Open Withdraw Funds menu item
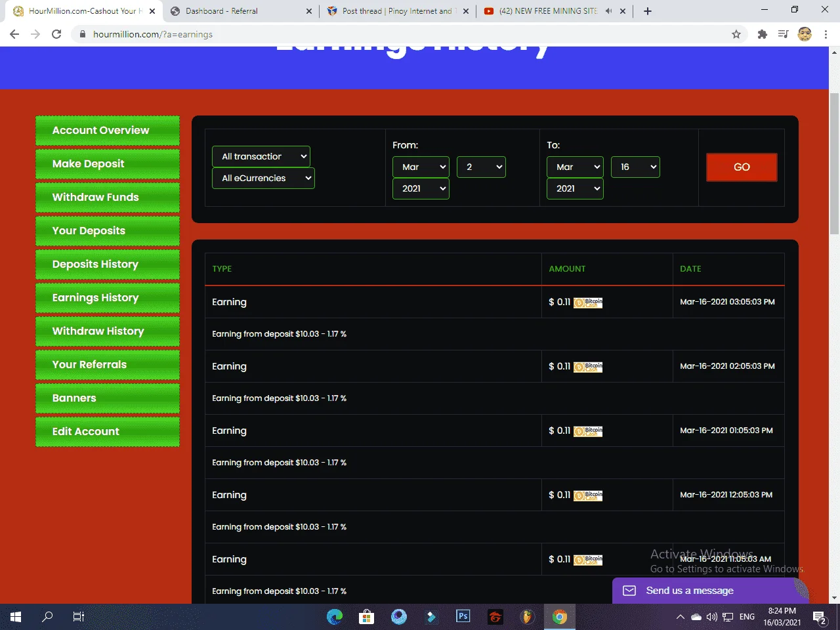Image resolution: width=840 pixels, height=630 pixels. (108, 198)
